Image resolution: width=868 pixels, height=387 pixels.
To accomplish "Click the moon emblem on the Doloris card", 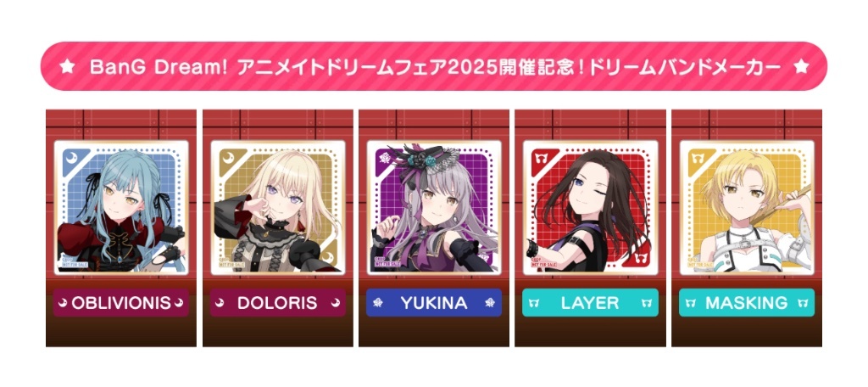I will tap(225, 157).
